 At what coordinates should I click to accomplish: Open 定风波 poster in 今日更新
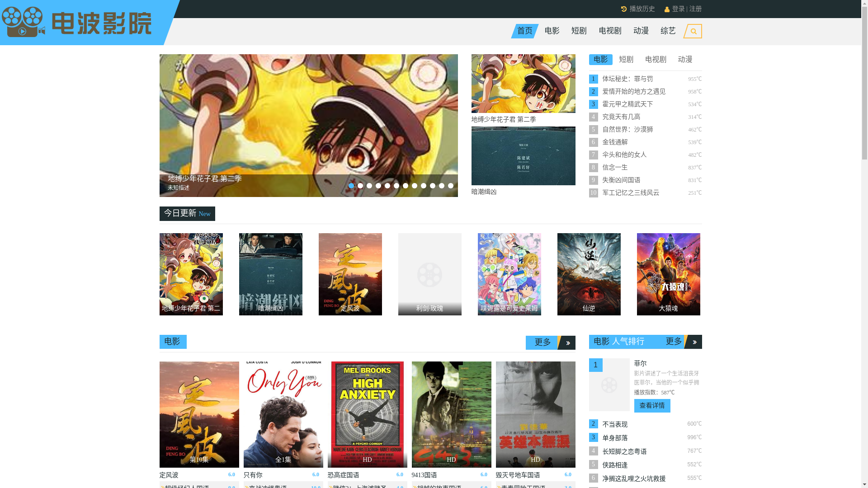350,274
